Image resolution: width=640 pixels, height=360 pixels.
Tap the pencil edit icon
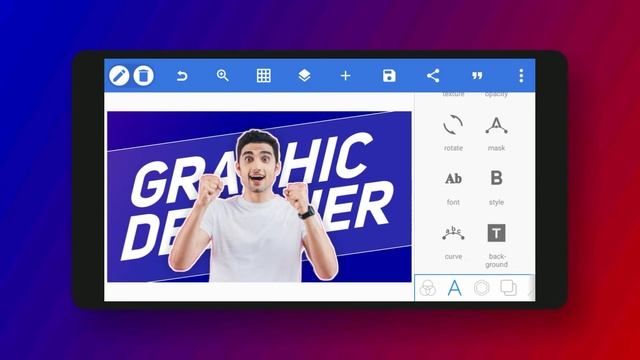[119, 76]
